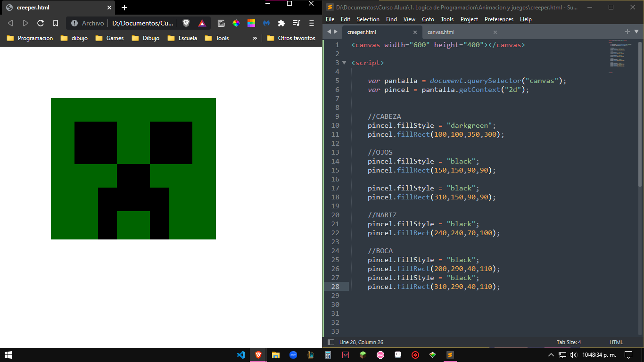Open the View menu in Sublime Text
Viewport: 644px width, 362px height.
pyautogui.click(x=409, y=19)
